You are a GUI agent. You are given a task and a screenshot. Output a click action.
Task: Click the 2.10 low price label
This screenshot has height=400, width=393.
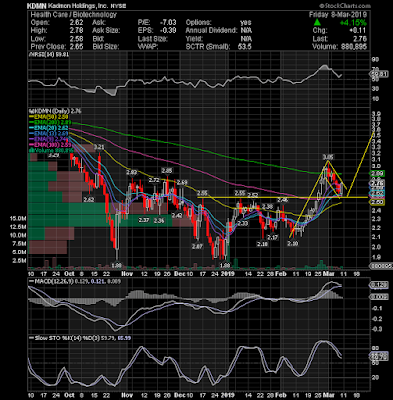[292, 244]
